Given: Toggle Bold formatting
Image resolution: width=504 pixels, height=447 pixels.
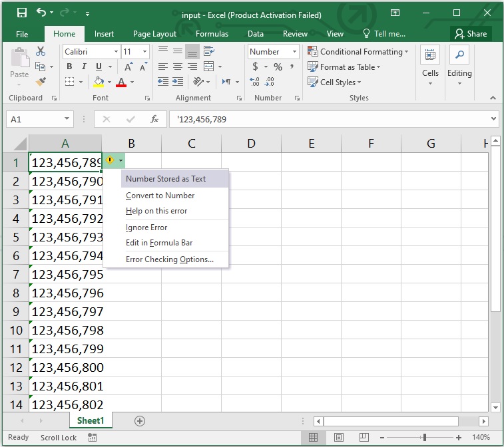Looking at the screenshot, I should (69, 67).
